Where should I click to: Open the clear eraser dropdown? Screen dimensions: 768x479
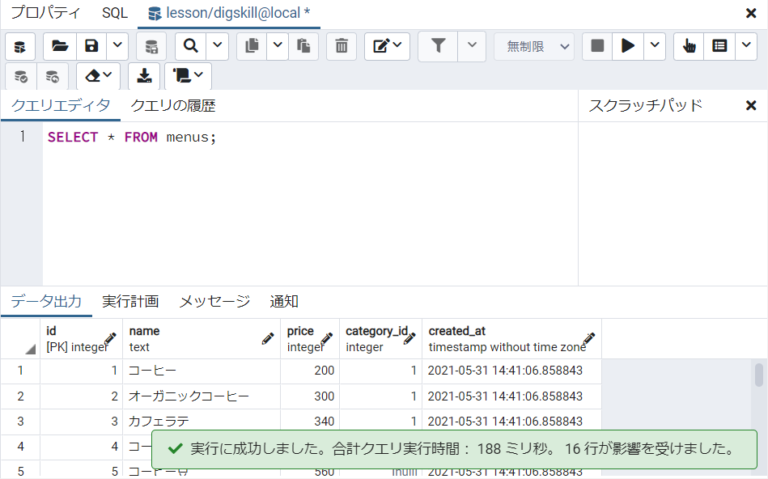(98, 76)
